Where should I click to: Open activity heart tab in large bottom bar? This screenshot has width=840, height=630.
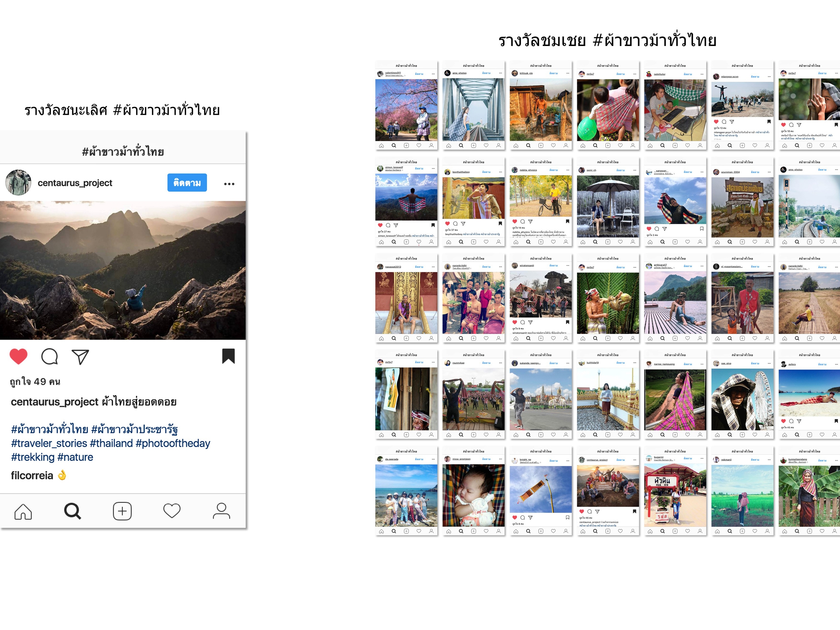(172, 511)
